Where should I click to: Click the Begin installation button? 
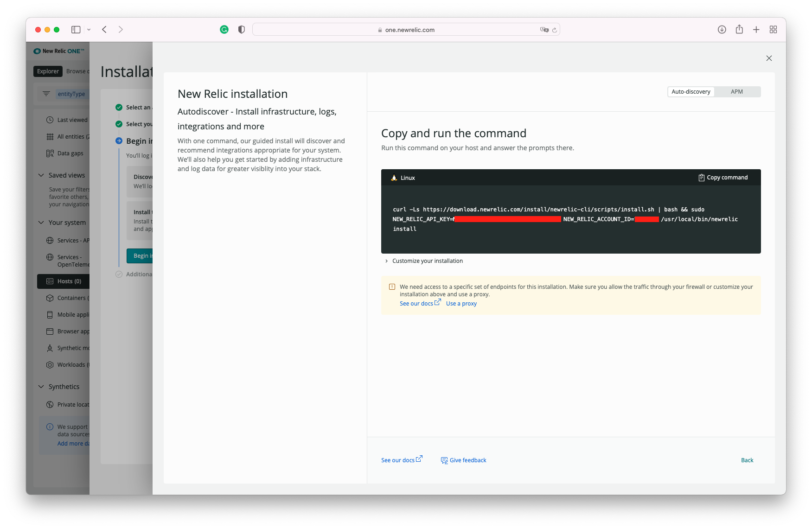click(140, 256)
